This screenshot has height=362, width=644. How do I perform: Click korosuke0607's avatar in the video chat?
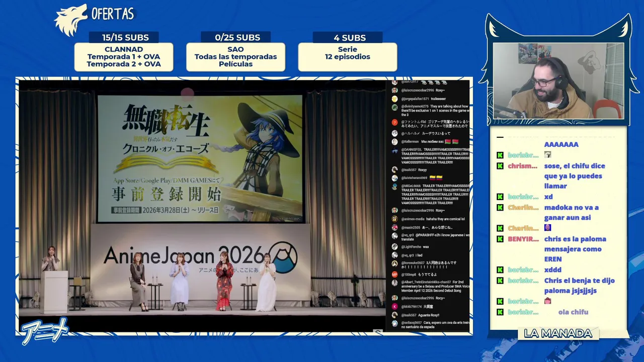395,263
